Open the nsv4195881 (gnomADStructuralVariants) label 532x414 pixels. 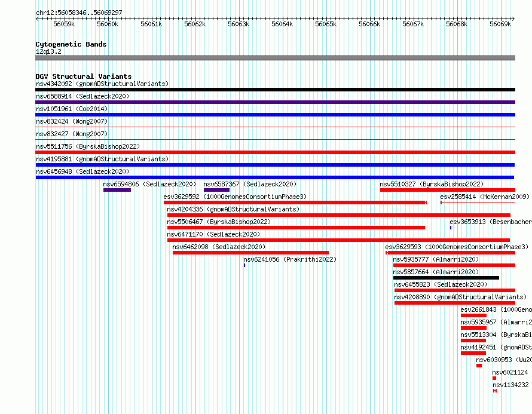click(x=102, y=159)
